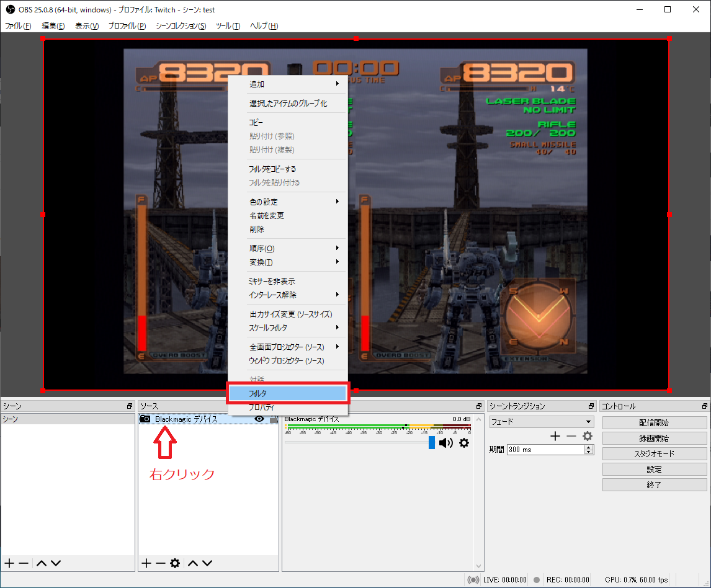Expand スケールフィルタ submenu
711x588 pixels.
[x=288, y=327]
